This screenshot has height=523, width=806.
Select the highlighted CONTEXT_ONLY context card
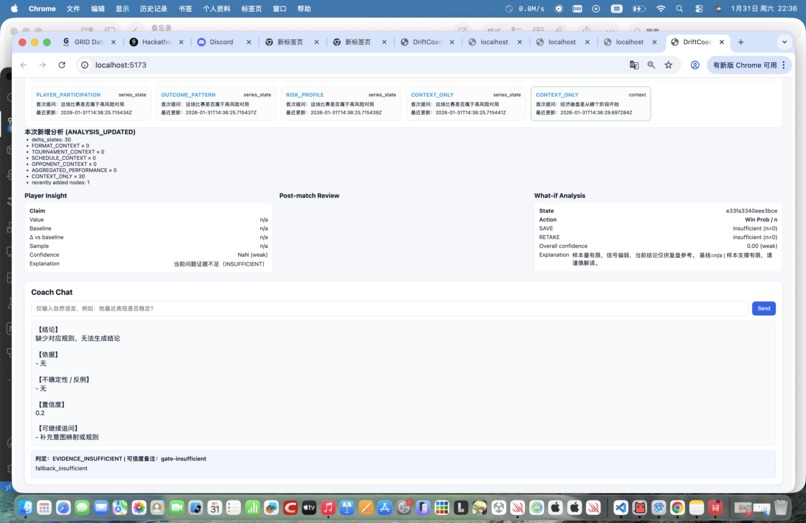coord(591,103)
